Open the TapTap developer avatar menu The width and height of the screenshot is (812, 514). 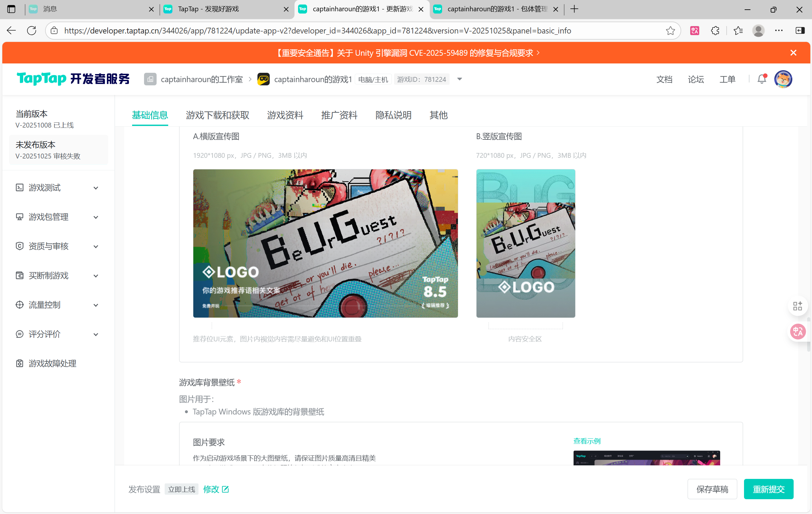coord(783,79)
